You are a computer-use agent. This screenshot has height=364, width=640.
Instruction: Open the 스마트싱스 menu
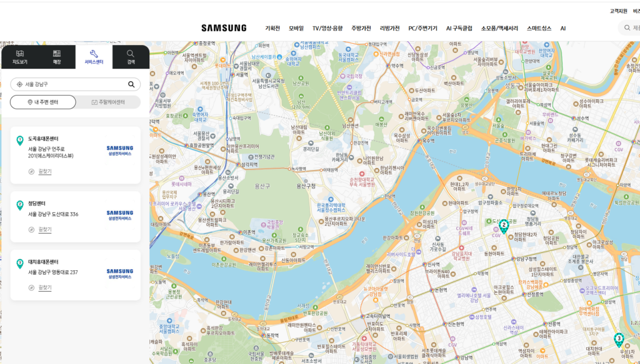pyautogui.click(x=539, y=29)
